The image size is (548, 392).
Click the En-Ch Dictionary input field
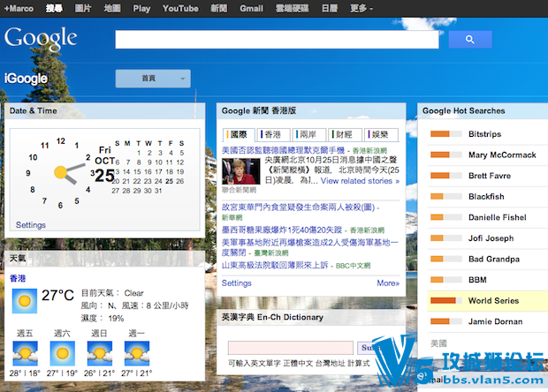[291, 348]
